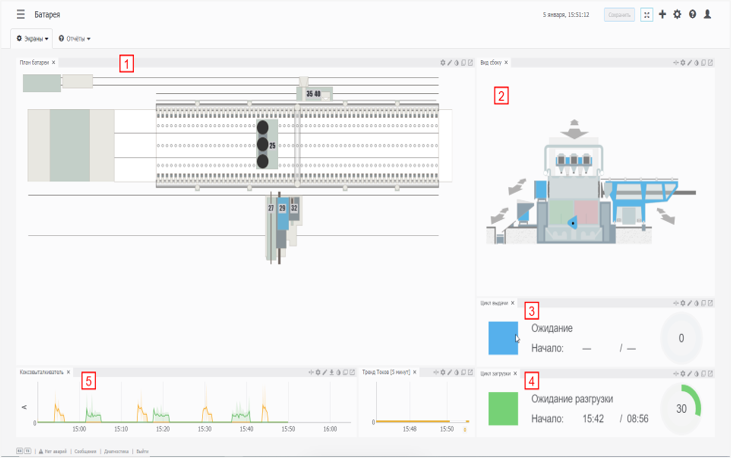The height and width of the screenshot is (458, 731).
Task: Open the hamburger main menu
Action: click(20, 15)
